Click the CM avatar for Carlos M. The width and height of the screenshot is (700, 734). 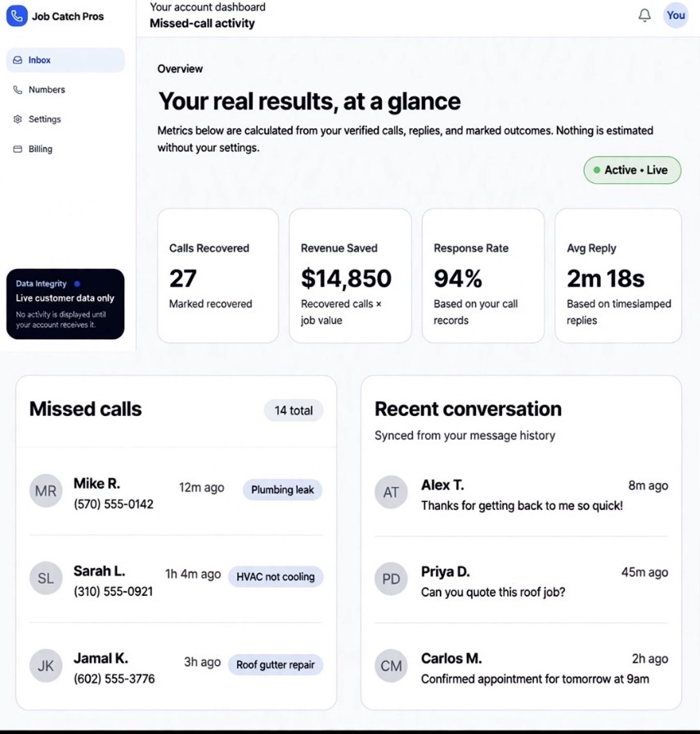tap(391, 665)
